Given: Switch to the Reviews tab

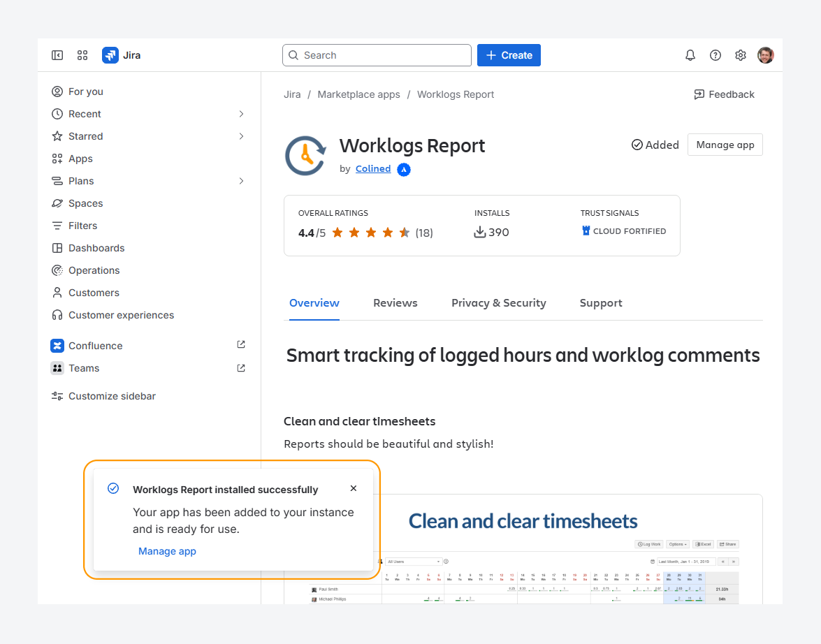Looking at the screenshot, I should (x=395, y=303).
